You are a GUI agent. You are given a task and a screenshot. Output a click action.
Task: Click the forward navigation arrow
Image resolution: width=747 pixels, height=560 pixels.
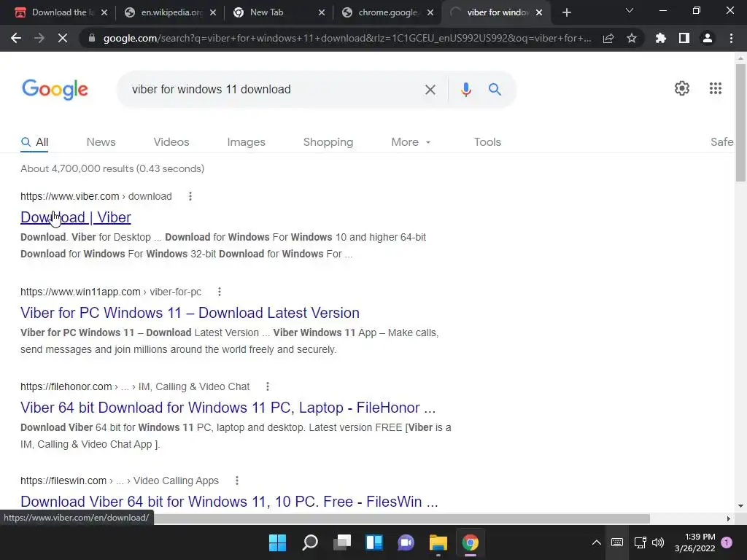39,38
